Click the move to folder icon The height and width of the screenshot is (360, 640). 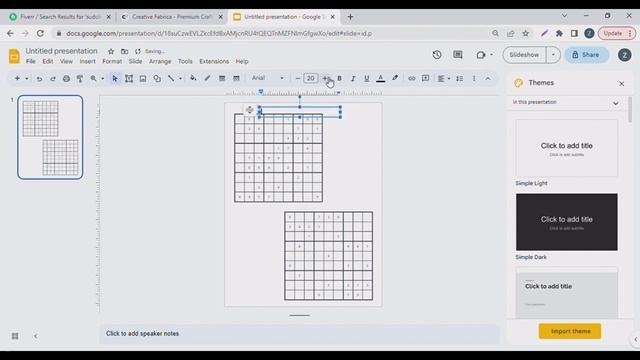124,51
